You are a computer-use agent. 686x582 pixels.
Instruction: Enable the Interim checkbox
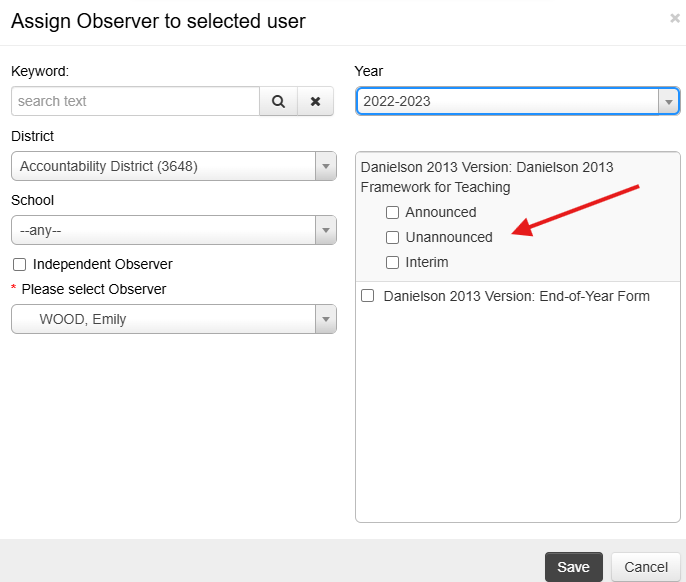(392, 263)
